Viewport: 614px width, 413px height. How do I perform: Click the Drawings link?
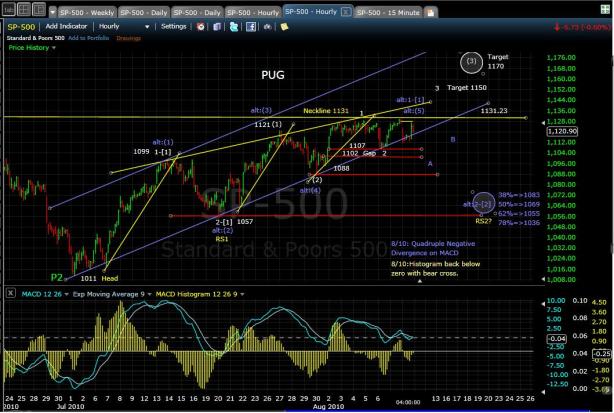click(x=128, y=38)
